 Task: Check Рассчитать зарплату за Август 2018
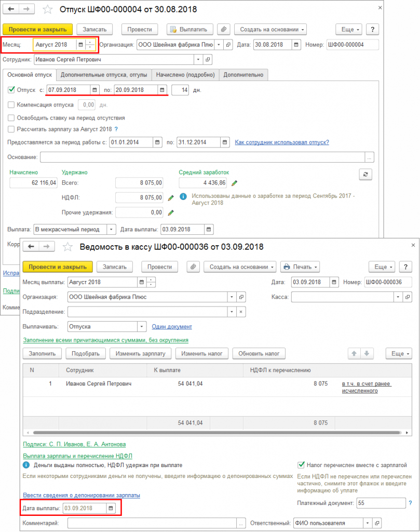pos(11,129)
